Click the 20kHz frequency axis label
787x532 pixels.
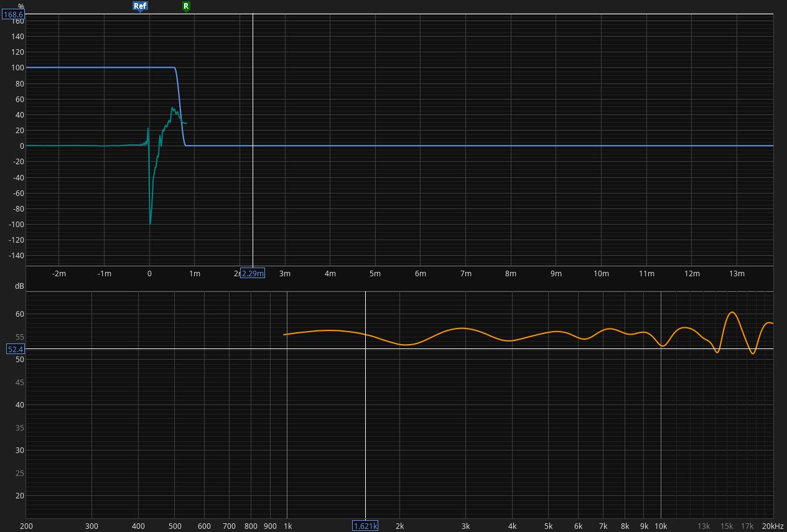tap(773, 526)
